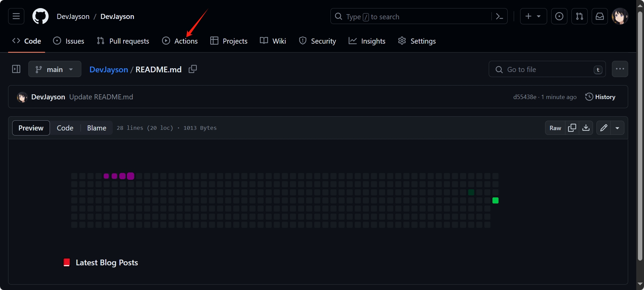The image size is (644, 290).
Task: Click the largest purple snake square
Action: [x=131, y=176]
